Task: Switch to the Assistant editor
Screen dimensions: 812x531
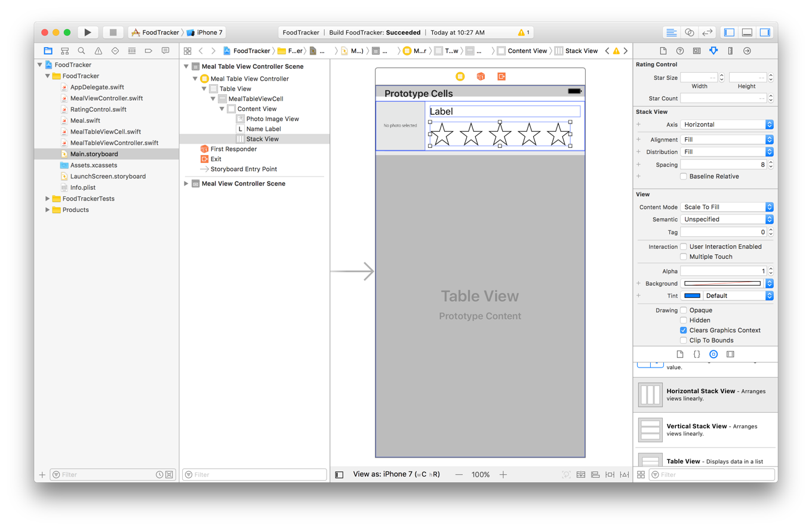Action: (689, 32)
